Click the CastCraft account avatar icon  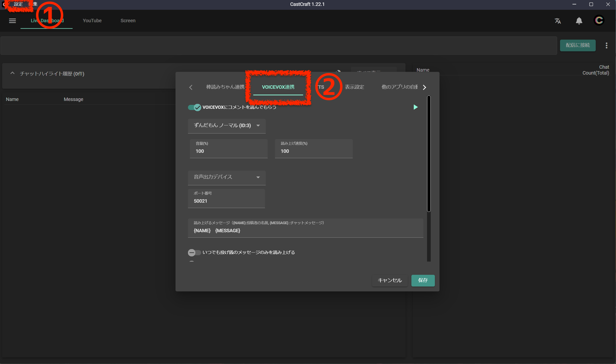(599, 20)
